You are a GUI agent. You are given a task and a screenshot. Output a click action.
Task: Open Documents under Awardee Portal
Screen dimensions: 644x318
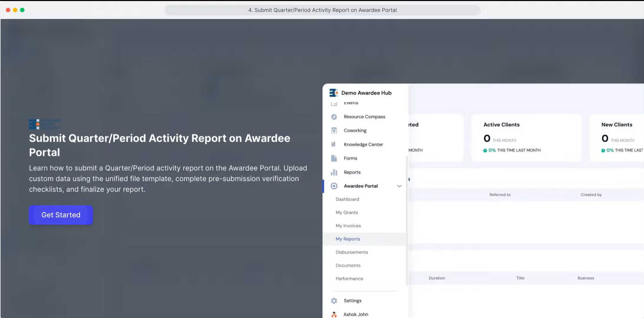click(x=348, y=266)
